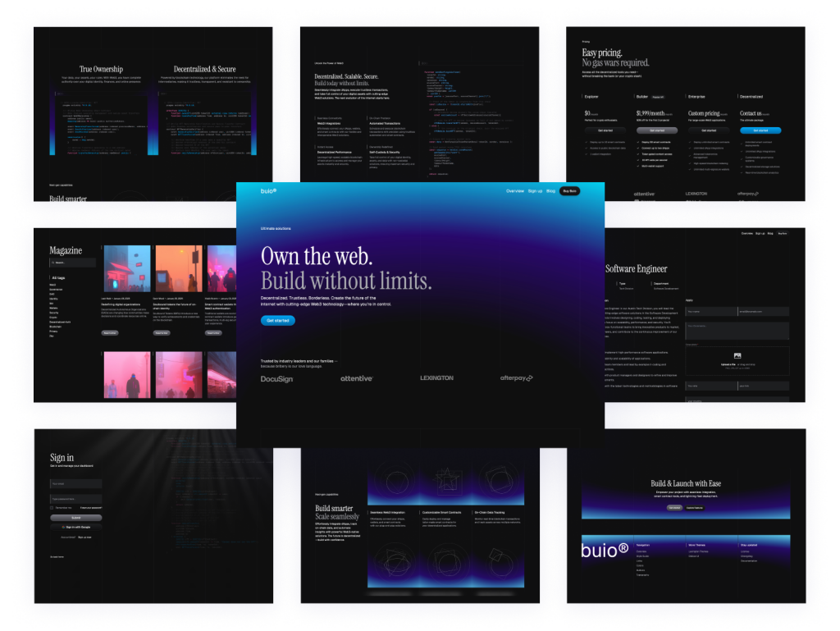Image resolution: width=840 pixels, height=631 pixels.
Task: Click the Seamless Web3 Integration feature icon
Action: 396,481
